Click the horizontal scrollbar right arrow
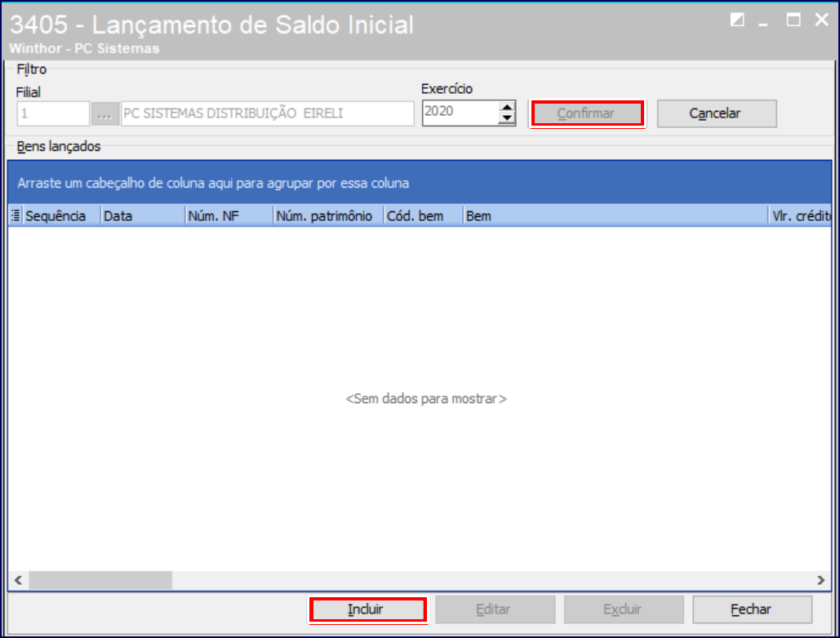840x638 pixels. 820,580
